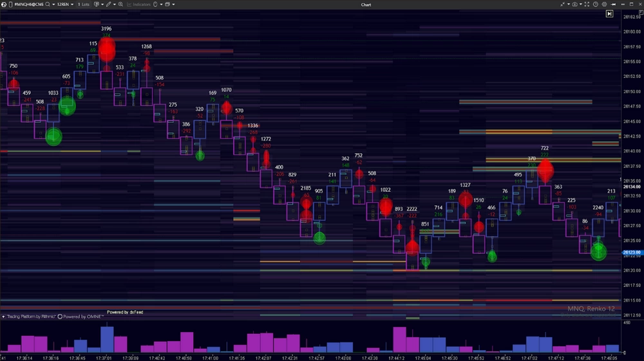Image resolution: width=644 pixels, height=361 pixels.
Task: Click the 17:45:04 time axis label
Action: click(423, 358)
